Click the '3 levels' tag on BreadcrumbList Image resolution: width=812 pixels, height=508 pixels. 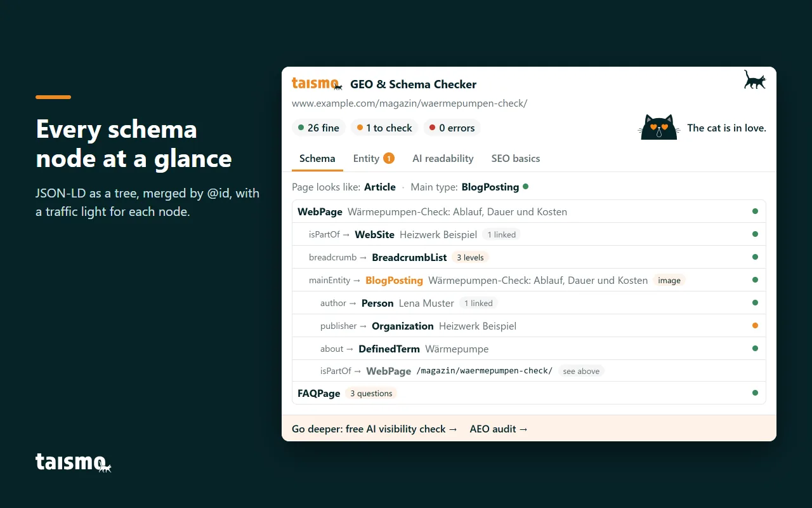tap(470, 257)
